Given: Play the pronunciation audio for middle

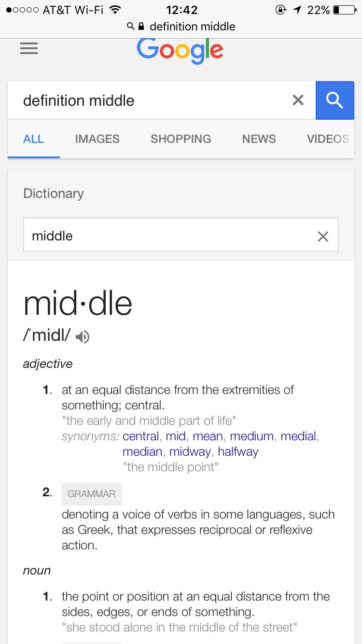Looking at the screenshot, I should [x=83, y=336].
